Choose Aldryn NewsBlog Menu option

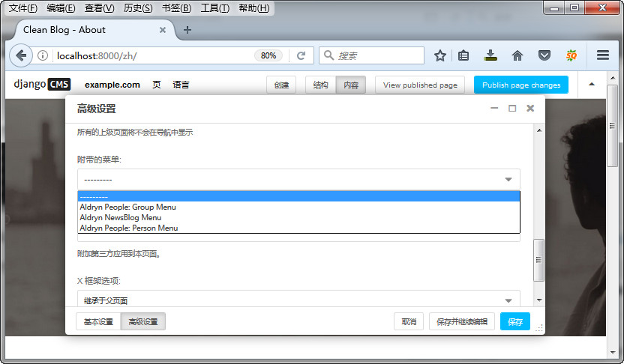click(x=298, y=217)
